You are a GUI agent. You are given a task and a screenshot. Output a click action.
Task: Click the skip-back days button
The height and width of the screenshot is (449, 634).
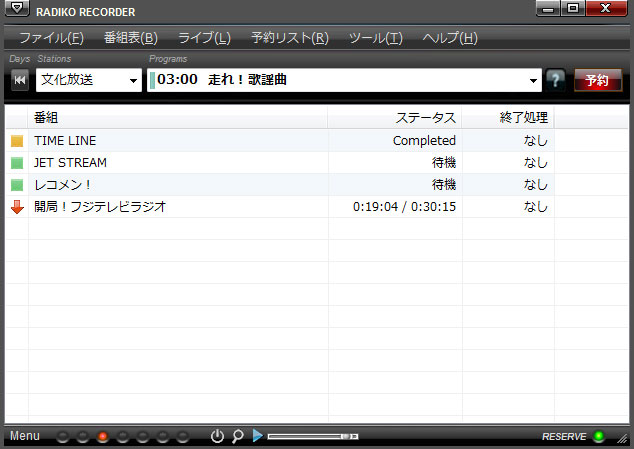click(x=20, y=80)
